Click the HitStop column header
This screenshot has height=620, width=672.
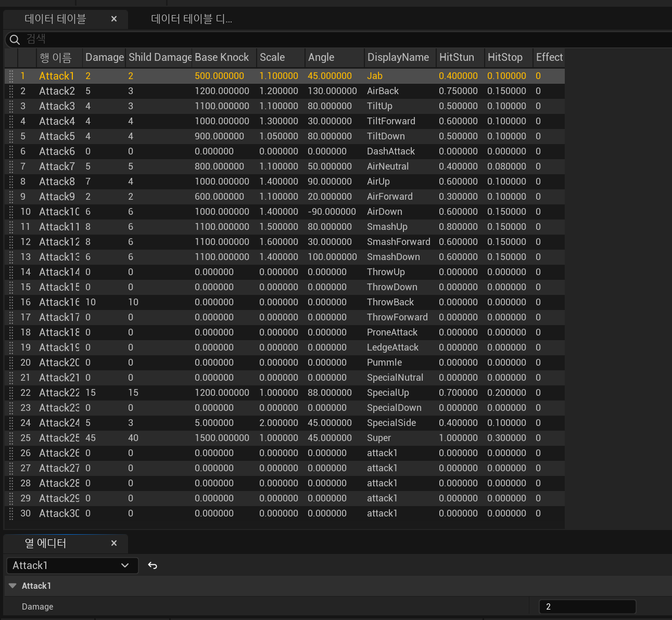pos(509,57)
